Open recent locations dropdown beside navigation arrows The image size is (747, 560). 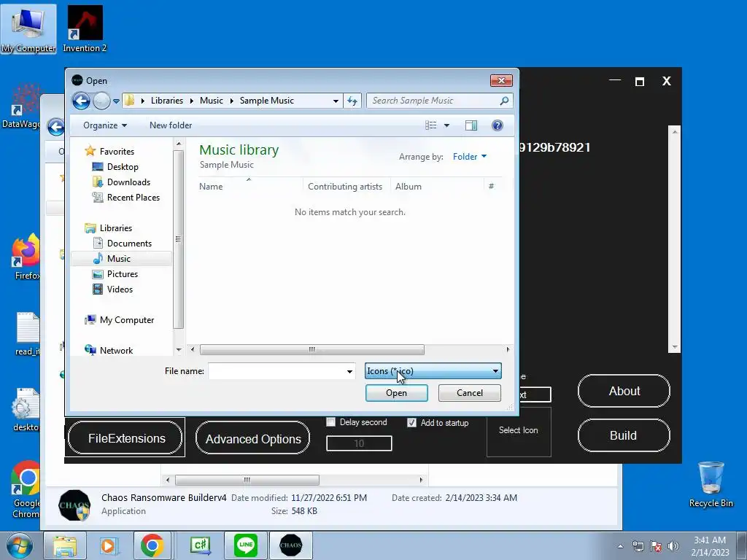pos(116,101)
